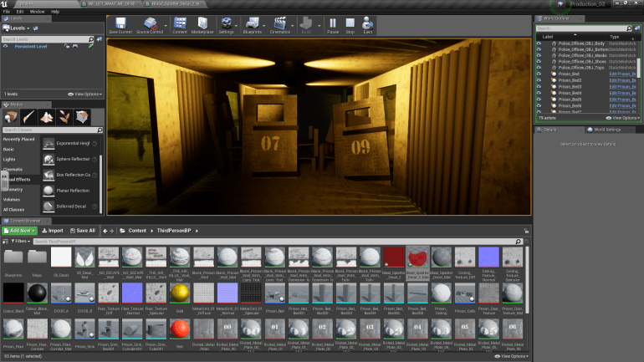The width and height of the screenshot is (644, 362).
Task: Hide Prison_Bed actor using its eye icon
Action: pos(539,74)
